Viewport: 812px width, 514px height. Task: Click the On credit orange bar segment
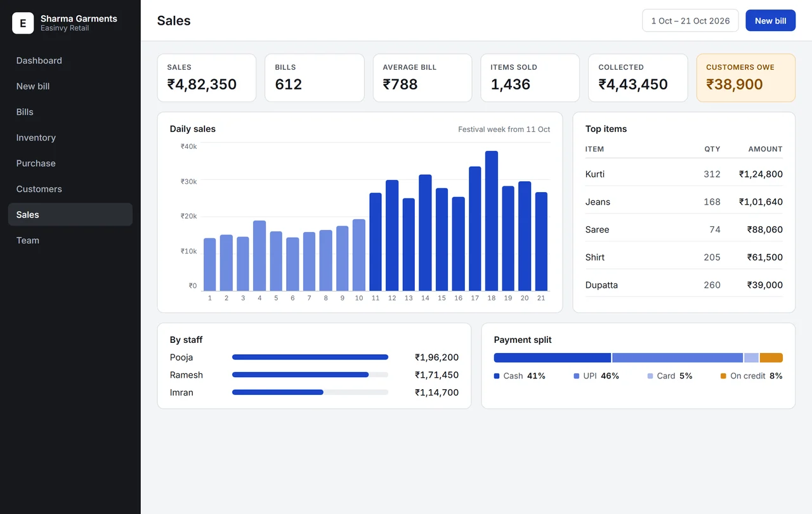[x=771, y=357]
